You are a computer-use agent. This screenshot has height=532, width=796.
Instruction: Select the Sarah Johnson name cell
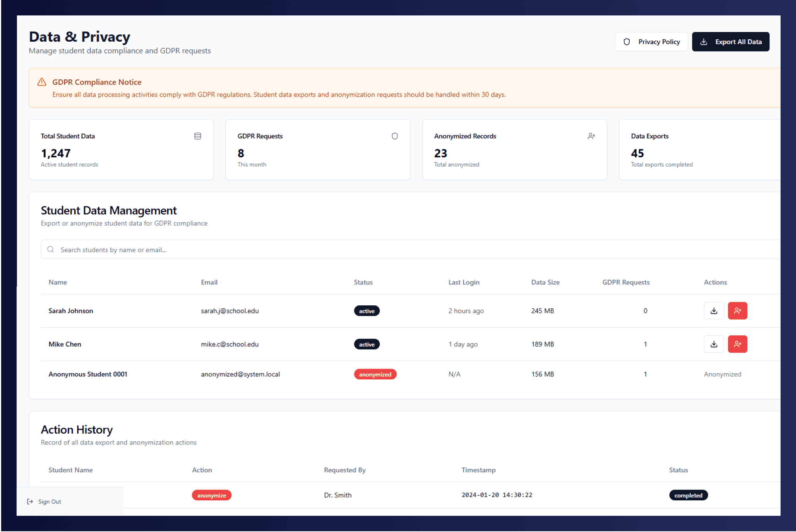[71, 311]
